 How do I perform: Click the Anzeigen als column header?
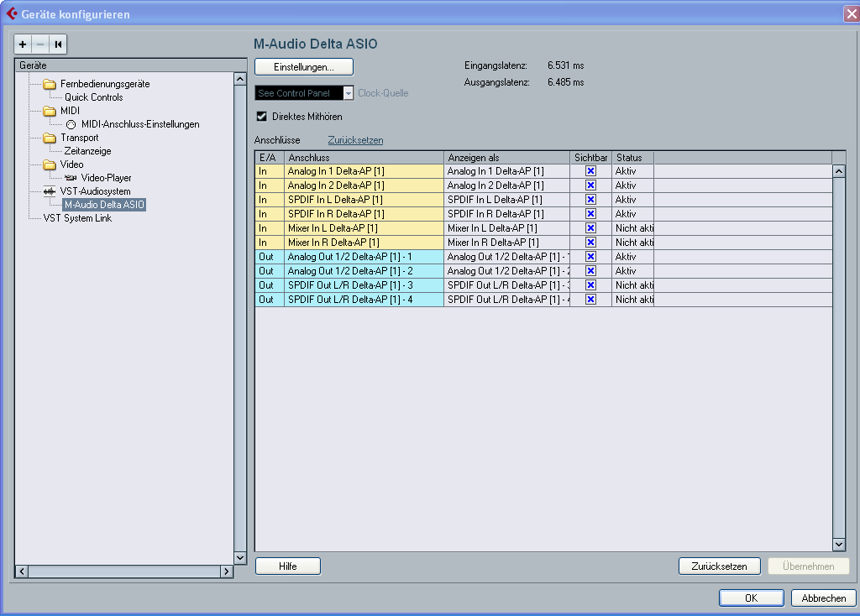click(x=506, y=158)
